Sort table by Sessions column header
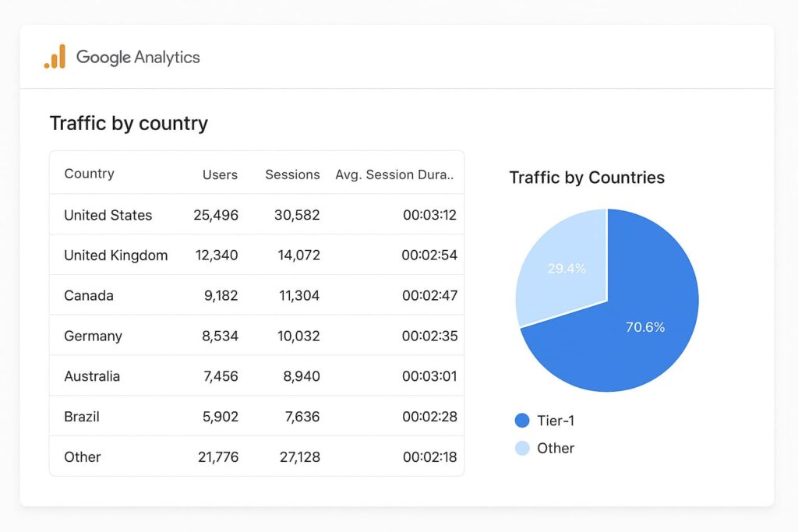798x532 pixels. (292, 174)
